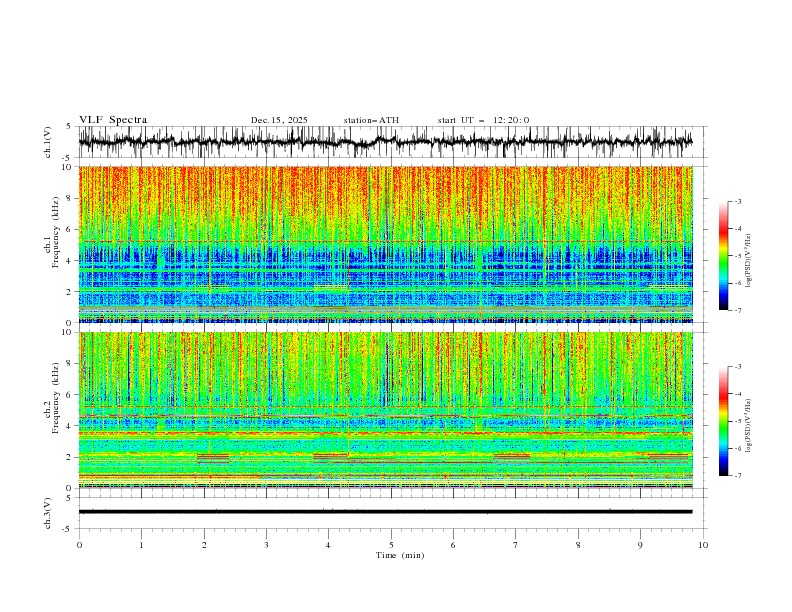Viewport: 792px width, 612px height.
Task: Click the ch.1 spectrogram panel
Action: [x=385, y=244]
